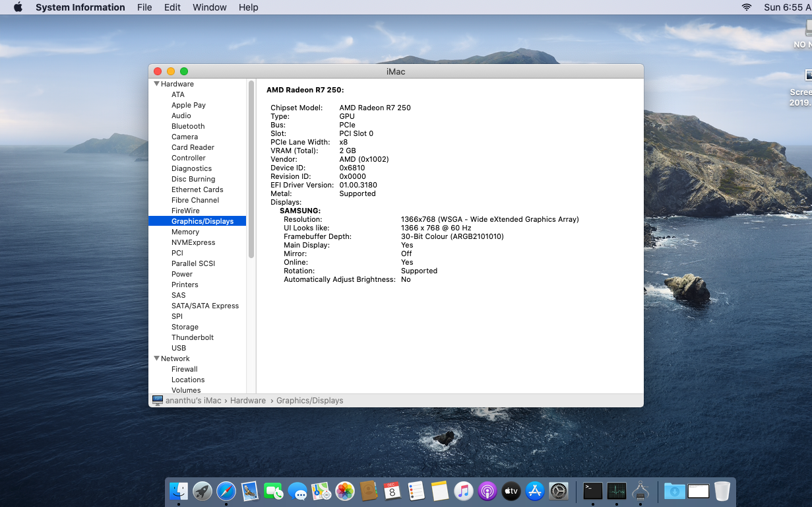
Task: Open the Edit menu
Action: (x=172, y=7)
